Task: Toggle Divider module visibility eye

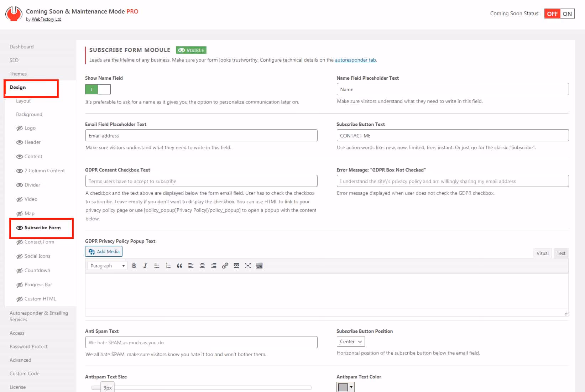Action: (x=20, y=185)
